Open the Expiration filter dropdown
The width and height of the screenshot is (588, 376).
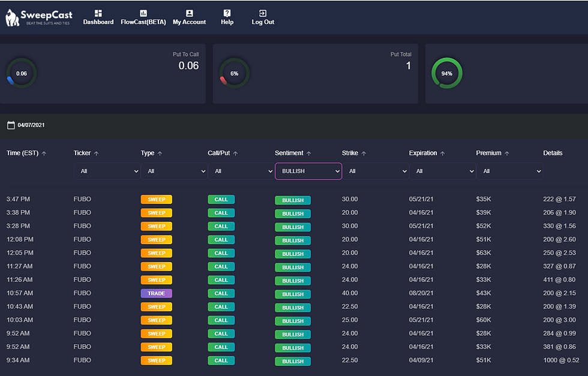tap(442, 171)
